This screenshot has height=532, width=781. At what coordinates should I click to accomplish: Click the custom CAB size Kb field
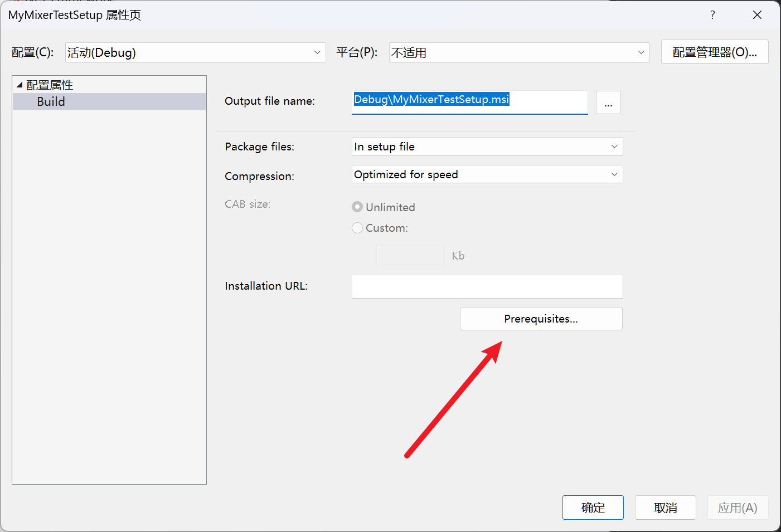tap(410, 256)
